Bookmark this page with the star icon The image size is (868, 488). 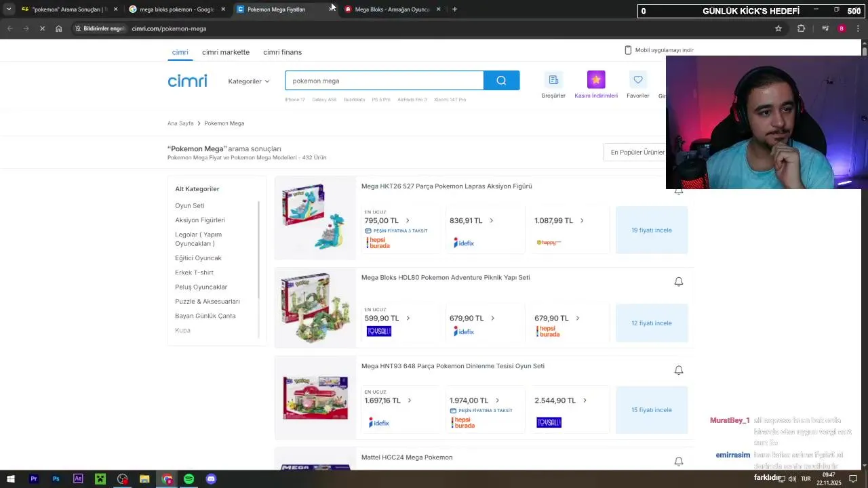tap(778, 28)
